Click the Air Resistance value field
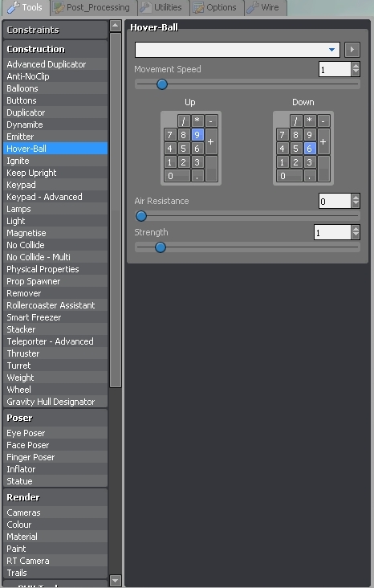Image resolution: width=374 pixels, height=588 pixels. click(335, 202)
